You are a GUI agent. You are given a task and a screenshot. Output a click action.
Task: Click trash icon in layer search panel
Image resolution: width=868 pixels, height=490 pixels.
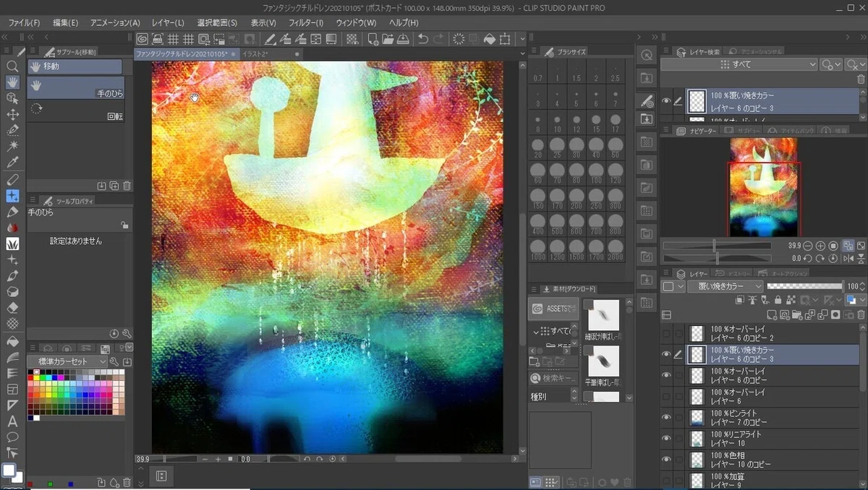click(860, 79)
